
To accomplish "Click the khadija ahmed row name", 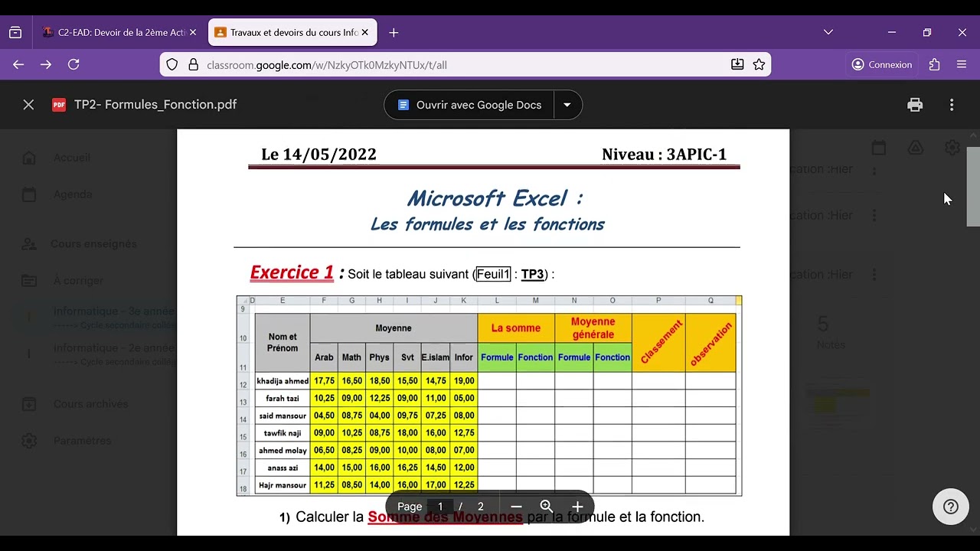I will [283, 381].
